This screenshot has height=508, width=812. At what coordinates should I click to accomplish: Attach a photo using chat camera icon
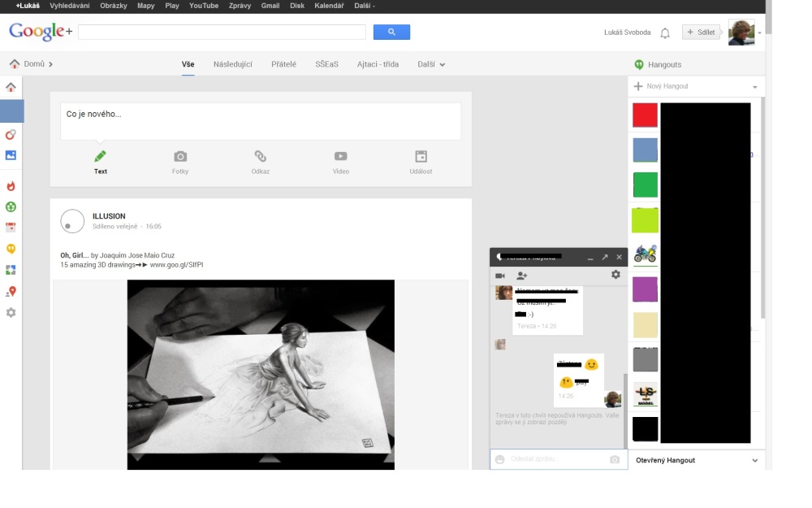click(615, 459)
